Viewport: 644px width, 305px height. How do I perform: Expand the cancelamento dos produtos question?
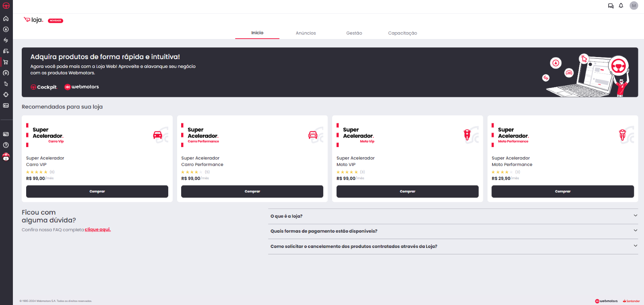(x=453, y=246)
